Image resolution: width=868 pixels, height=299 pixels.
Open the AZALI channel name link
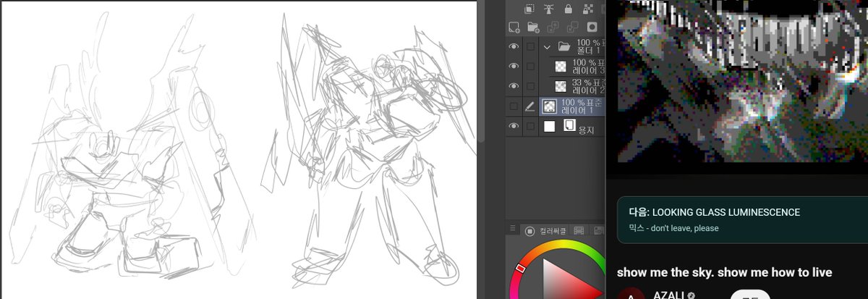(x=669, y=295)
